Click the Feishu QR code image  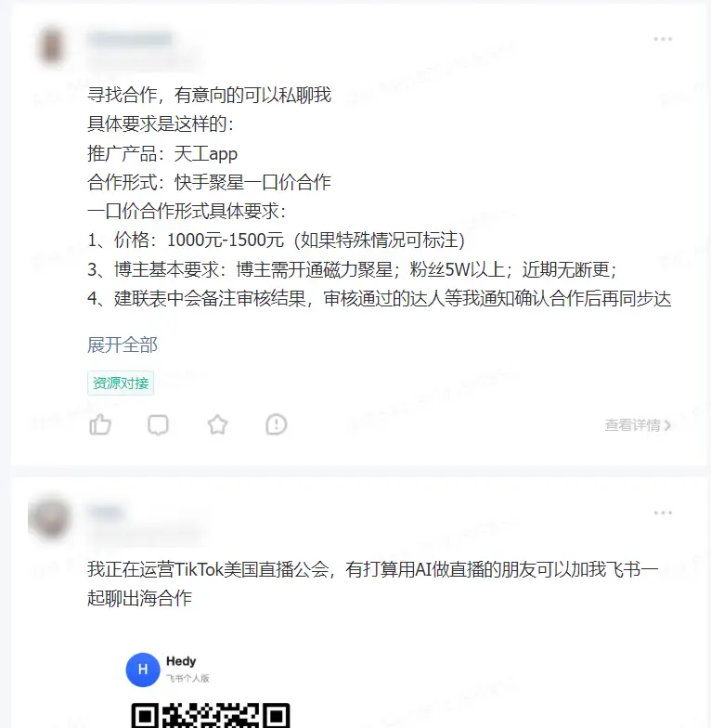pos(211,715)
